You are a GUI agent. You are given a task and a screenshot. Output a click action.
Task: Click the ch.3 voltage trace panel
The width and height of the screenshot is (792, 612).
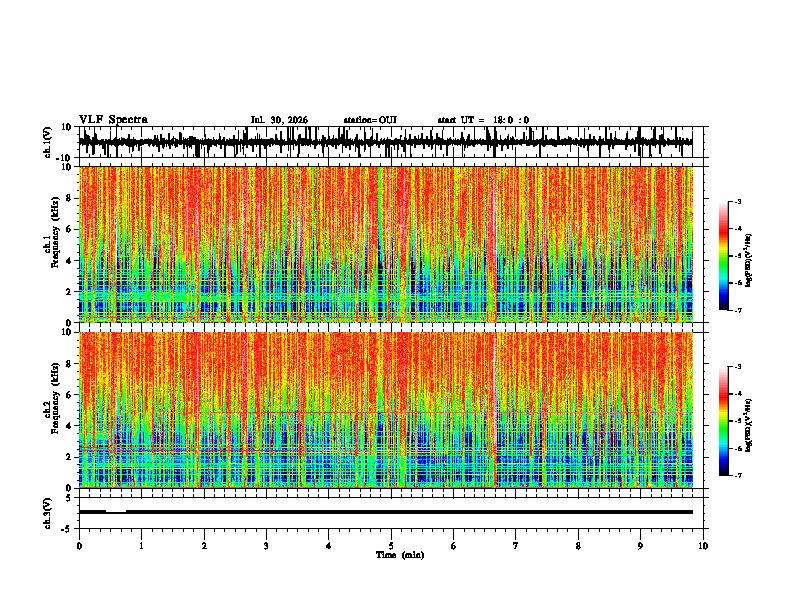pyautogui.click(x=390, y=513)
